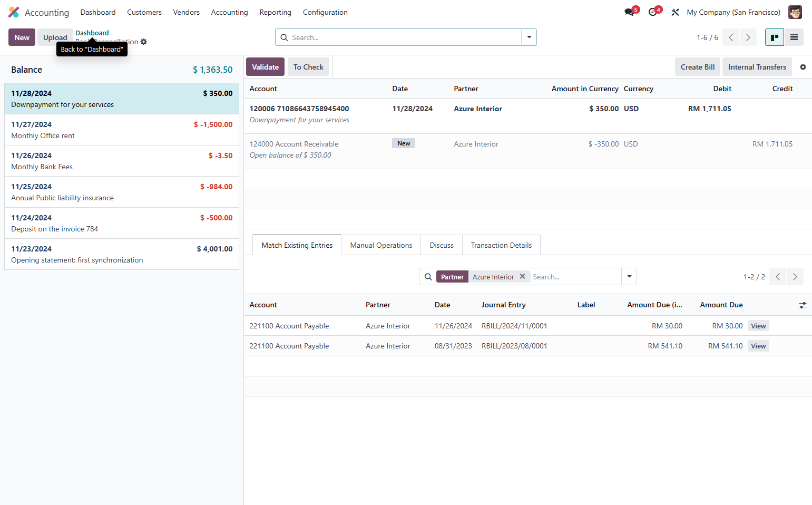Click the Upload button
812x505 pixels.
(x=55, y=37)
